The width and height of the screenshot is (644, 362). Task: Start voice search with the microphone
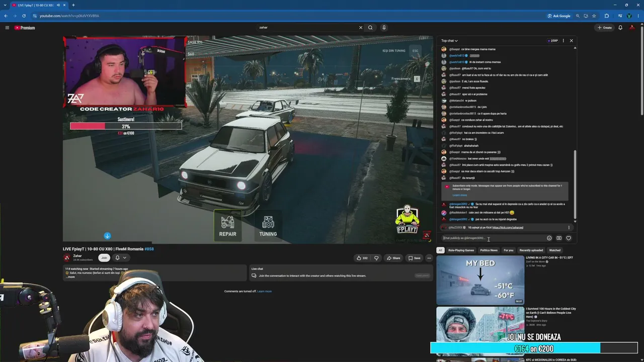click(x=384, y=28)
